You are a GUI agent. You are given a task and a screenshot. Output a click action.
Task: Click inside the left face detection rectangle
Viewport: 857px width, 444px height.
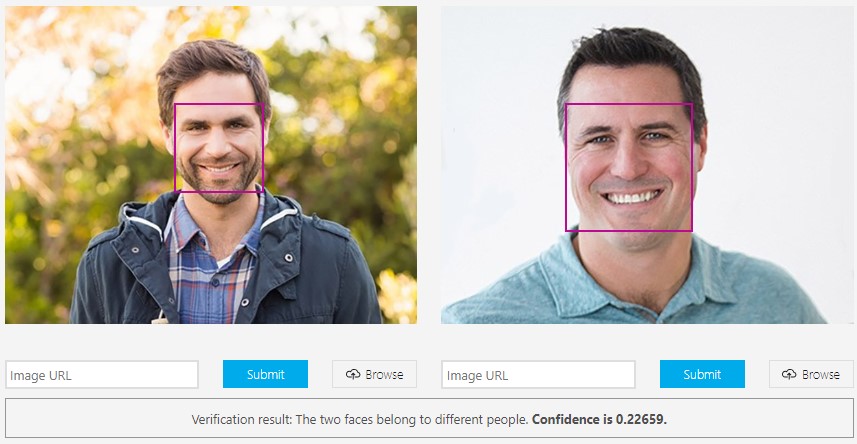click(219, 147)
